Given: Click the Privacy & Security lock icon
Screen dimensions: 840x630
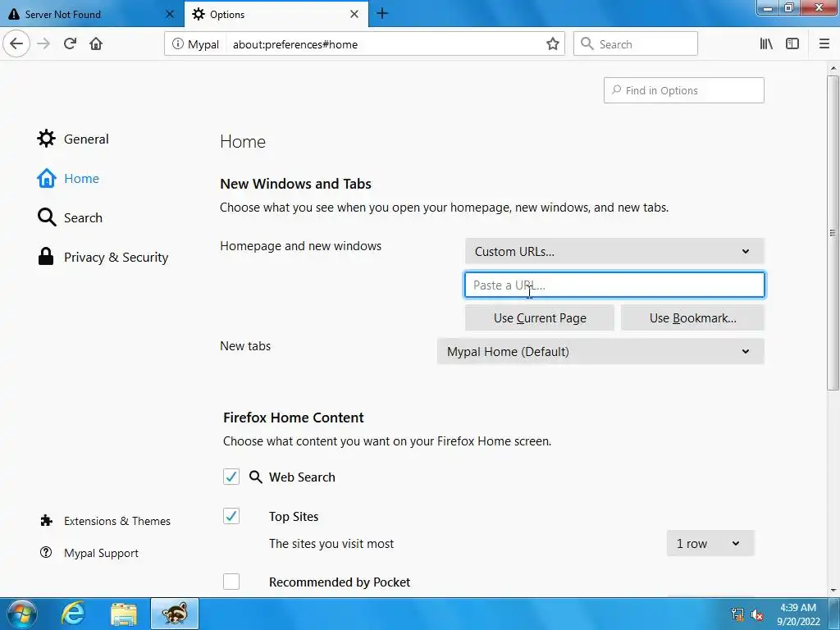Looking at the screenshot, I should coord(46,257).
